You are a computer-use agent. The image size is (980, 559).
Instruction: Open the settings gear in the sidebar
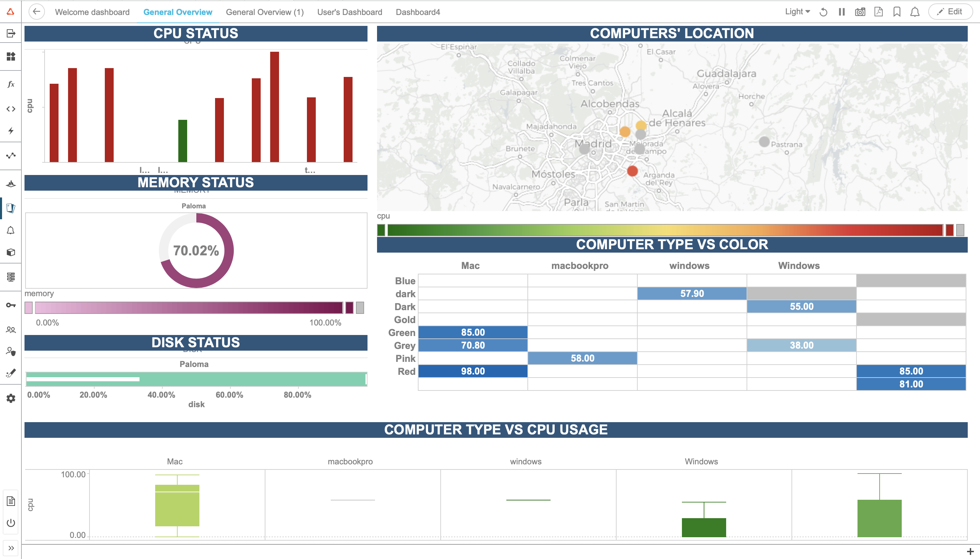click(x=10, y=398)
